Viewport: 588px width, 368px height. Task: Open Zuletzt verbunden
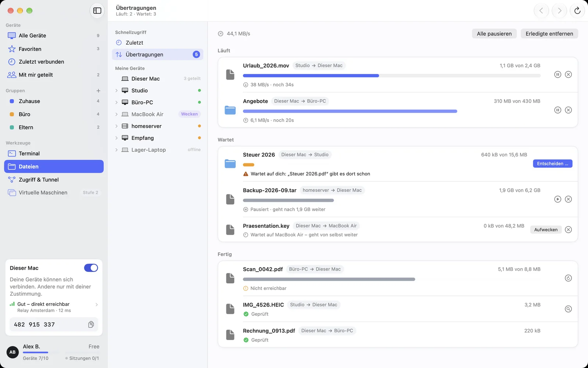54,62
